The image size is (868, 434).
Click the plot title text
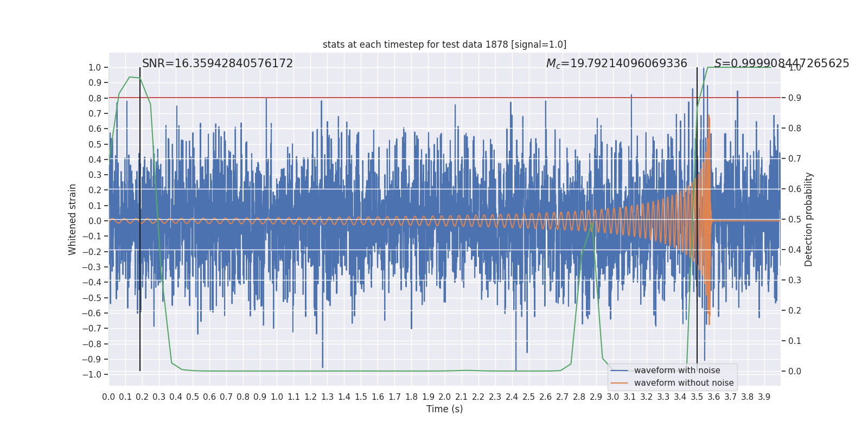(444, 44)
